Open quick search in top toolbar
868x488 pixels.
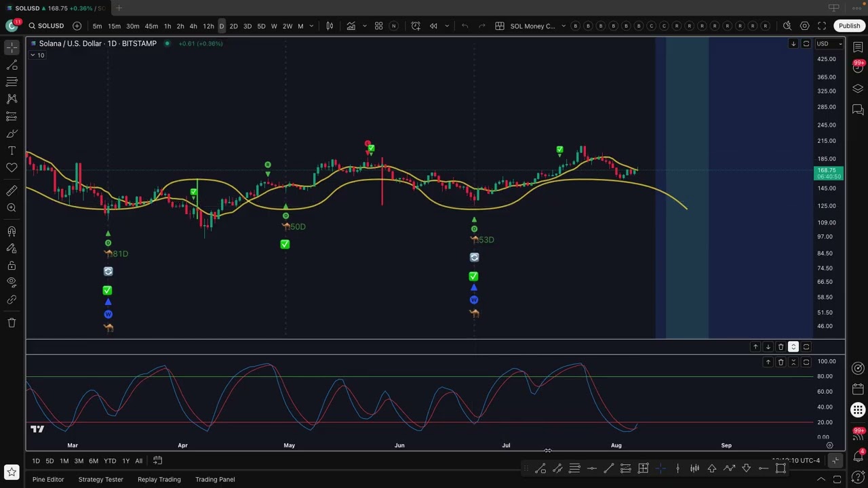(787, 26)
